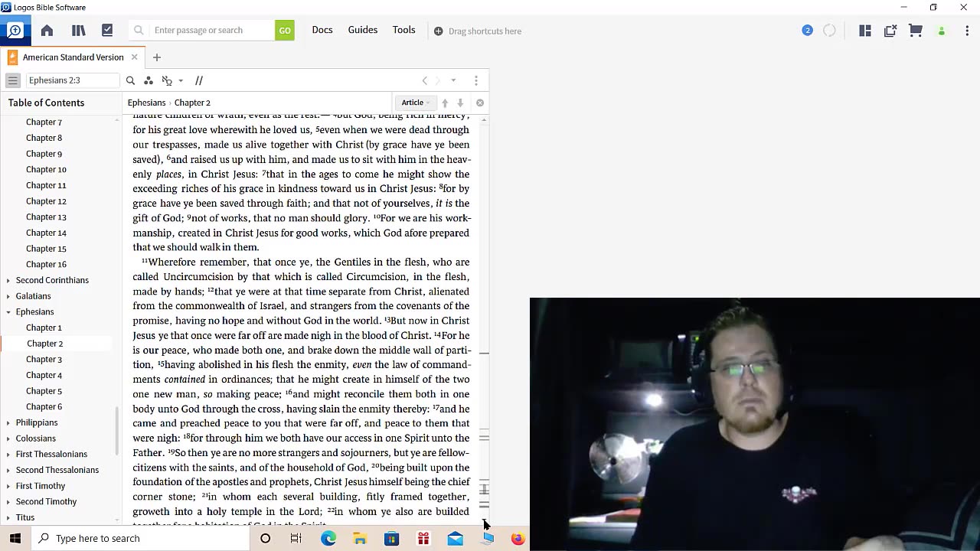This screenshot has width=980, height=551.
Task: Click the Ephesians breadcrumb
Action: tap(146, 103)
